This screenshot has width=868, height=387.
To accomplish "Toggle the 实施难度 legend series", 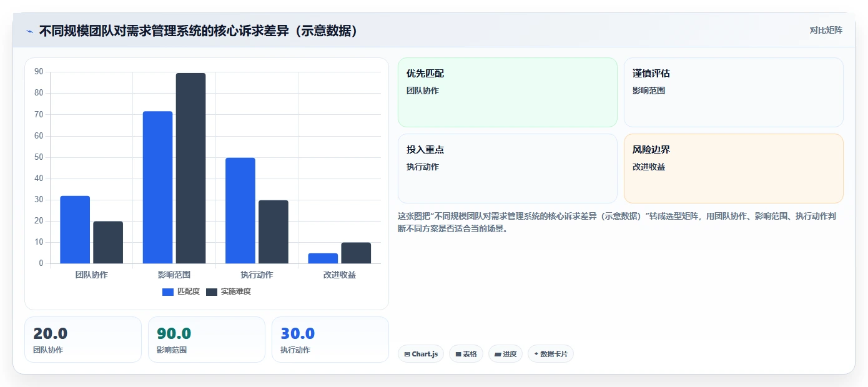I will [x=229, y=291].
